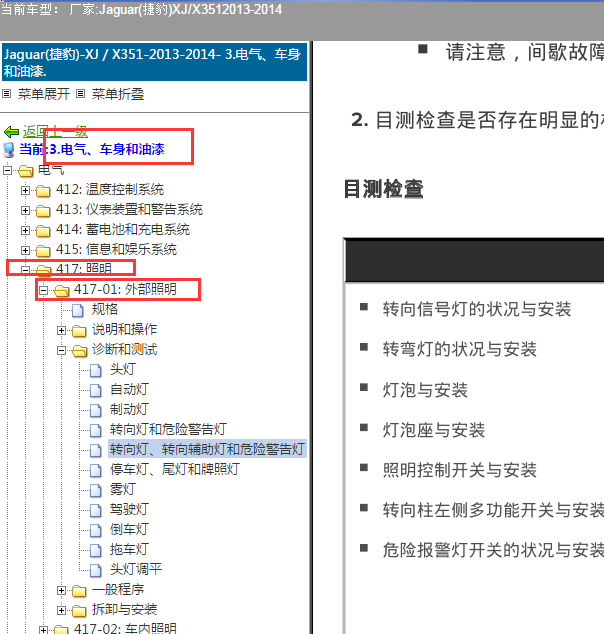Click the document icon beside 制动灯
Screen dimensions: 604x634
coord(96,410)
